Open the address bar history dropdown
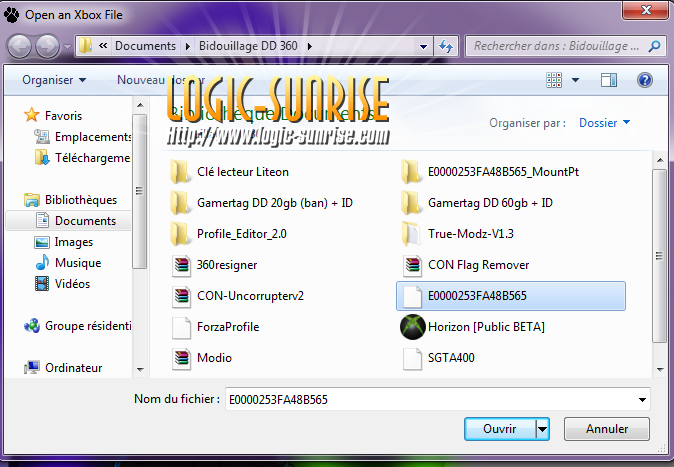 pyautogui.click(x=423, y=46)
